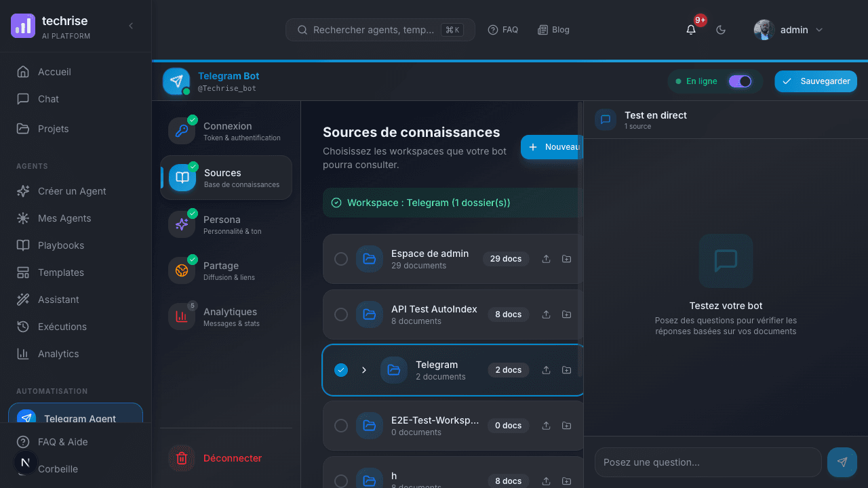Image resolution: width=868 pixels, height=488 pixels.
Task: Upload to Espace de admin workspace
Action: tap(546, 259)
